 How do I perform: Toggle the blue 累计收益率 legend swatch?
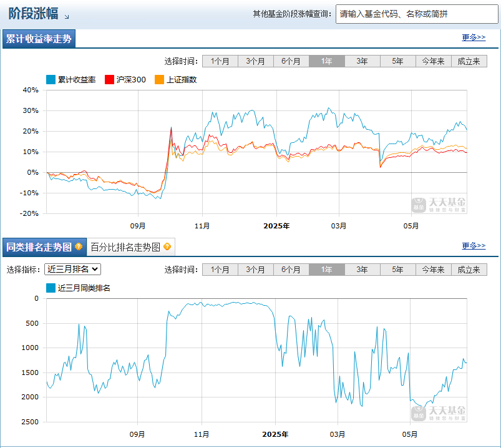[51, 80]
